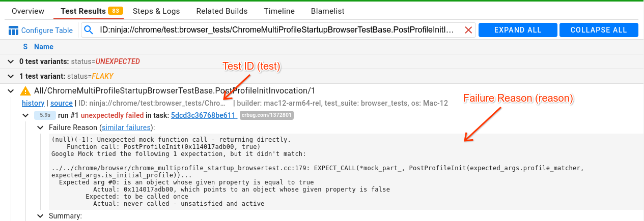
Task: Click the 5.9s duration badge
Action: (45, 115)
